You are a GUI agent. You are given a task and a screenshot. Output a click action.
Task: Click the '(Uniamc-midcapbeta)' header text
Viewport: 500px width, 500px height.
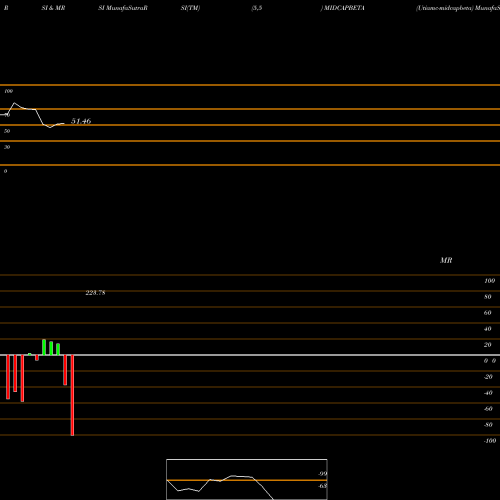coord(445,8)
